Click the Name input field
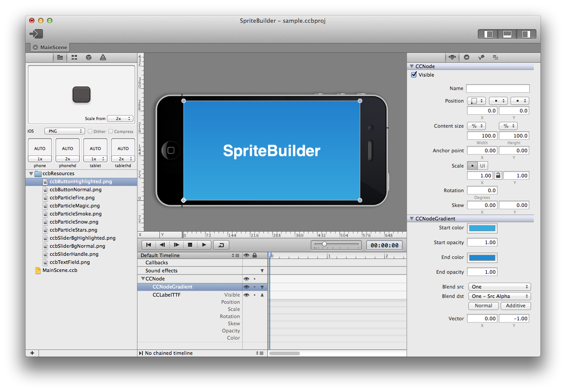566x392 pixels. pos(498,89)
